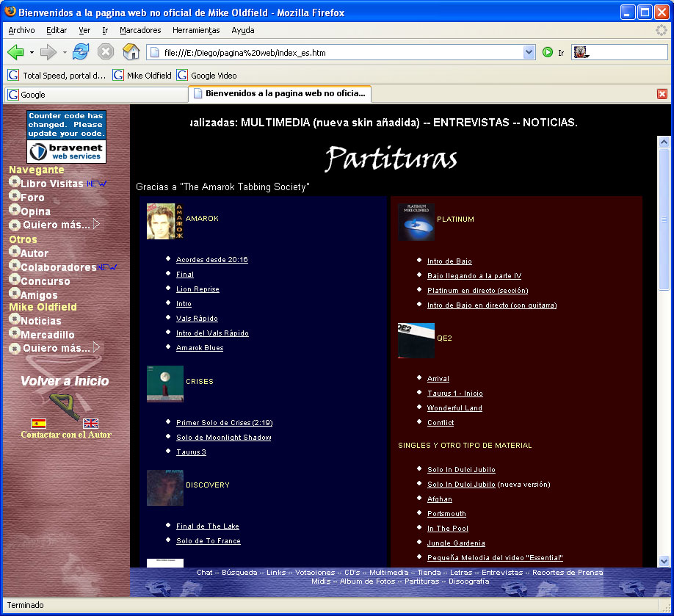Click Contactar con el Autor link

pos(66,435)
